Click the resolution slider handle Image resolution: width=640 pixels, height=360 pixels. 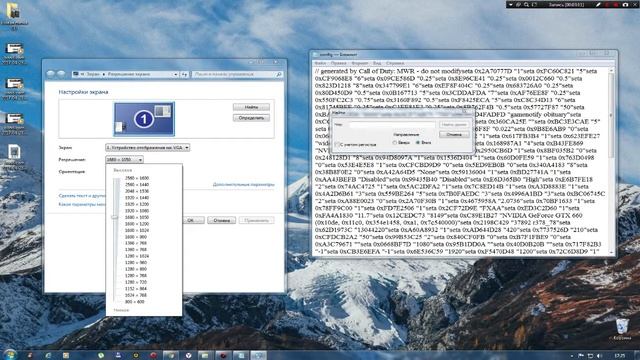(116, 217)
